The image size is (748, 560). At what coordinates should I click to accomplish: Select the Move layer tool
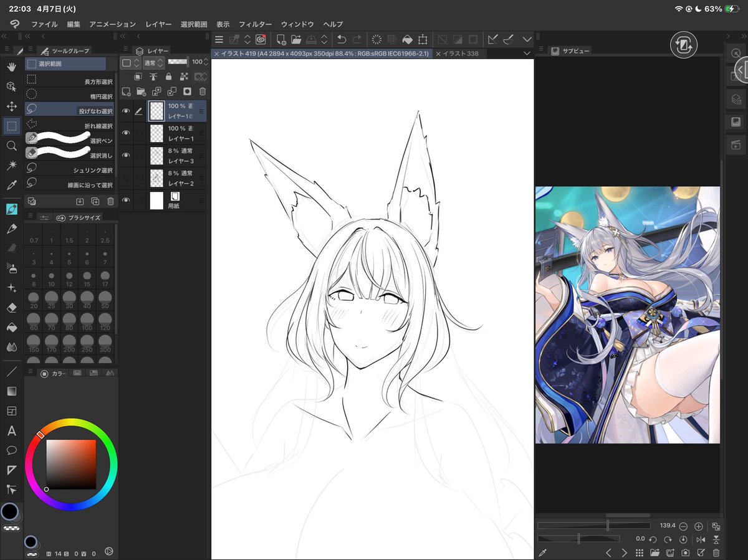coord(11,107)
